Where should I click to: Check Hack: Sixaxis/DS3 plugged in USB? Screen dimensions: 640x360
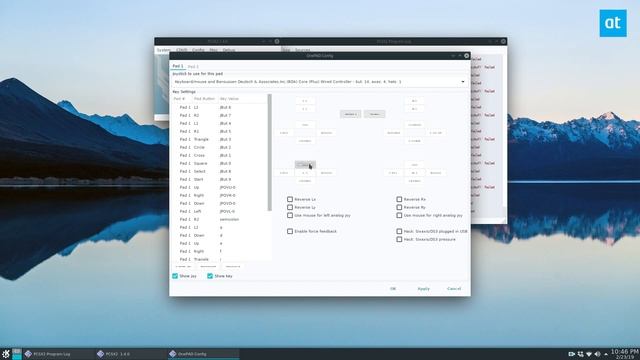[399, 231]
